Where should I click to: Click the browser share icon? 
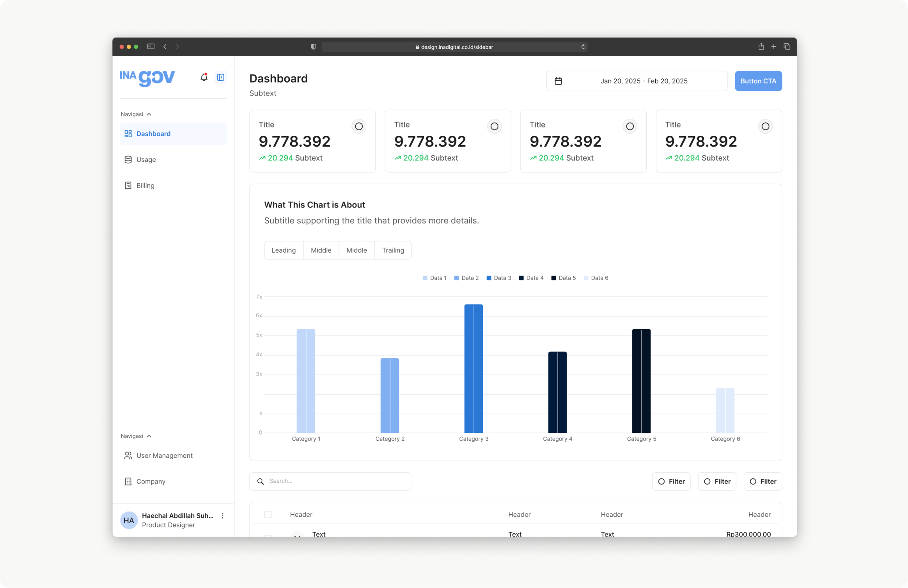click(x=761, y=47)
